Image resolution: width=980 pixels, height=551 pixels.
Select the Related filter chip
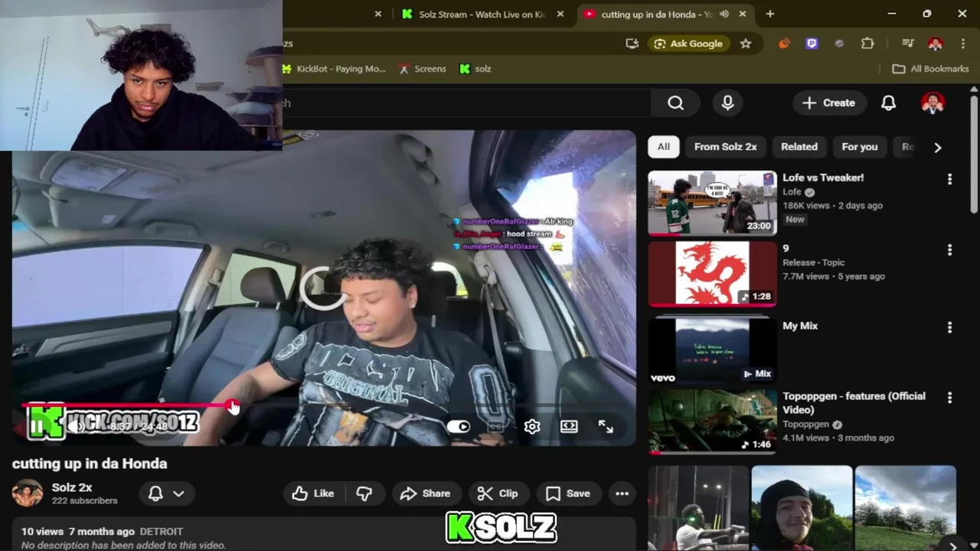point(799,147)
